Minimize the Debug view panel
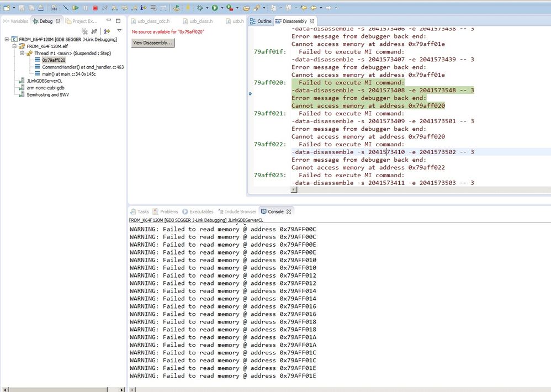551x392 pixels. [109, 20]
